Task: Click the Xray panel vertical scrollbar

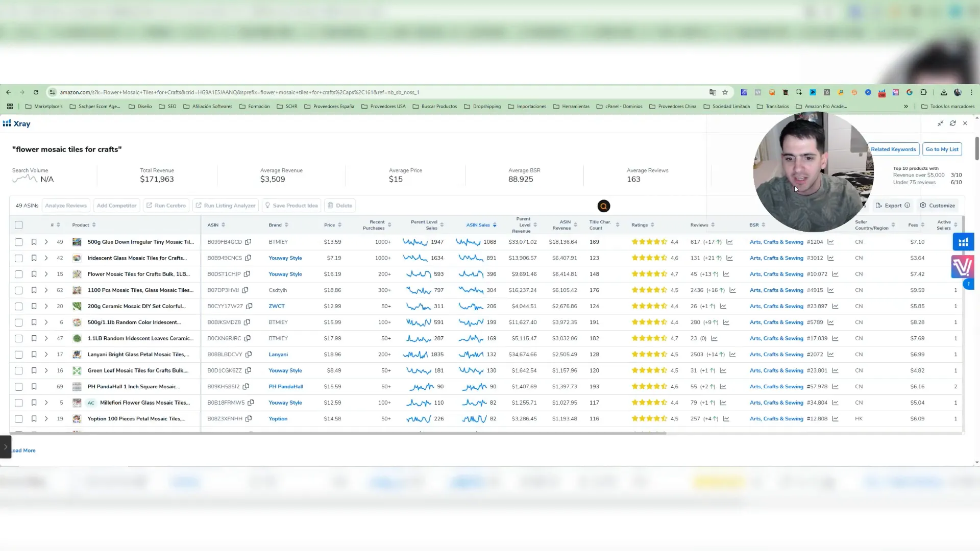Action: [x=977, y=148]
